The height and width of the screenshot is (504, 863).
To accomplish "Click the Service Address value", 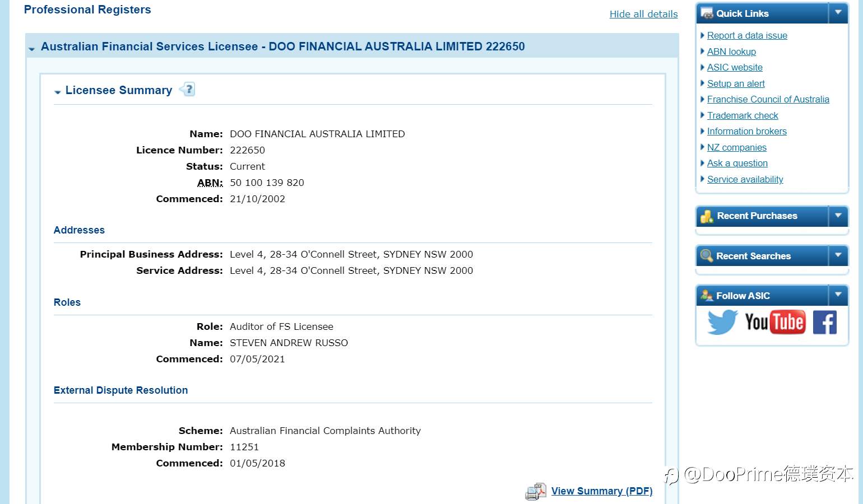I will tap(351, 270).
